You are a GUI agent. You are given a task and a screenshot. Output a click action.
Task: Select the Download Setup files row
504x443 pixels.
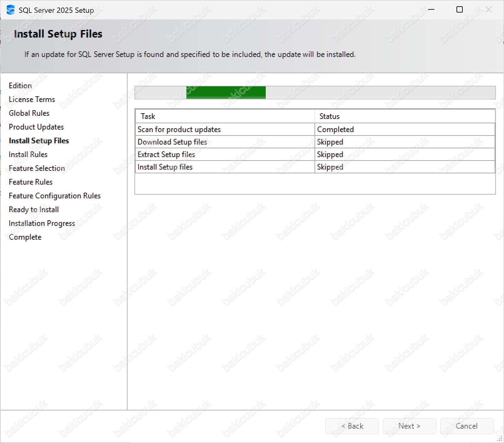[172, 142]
